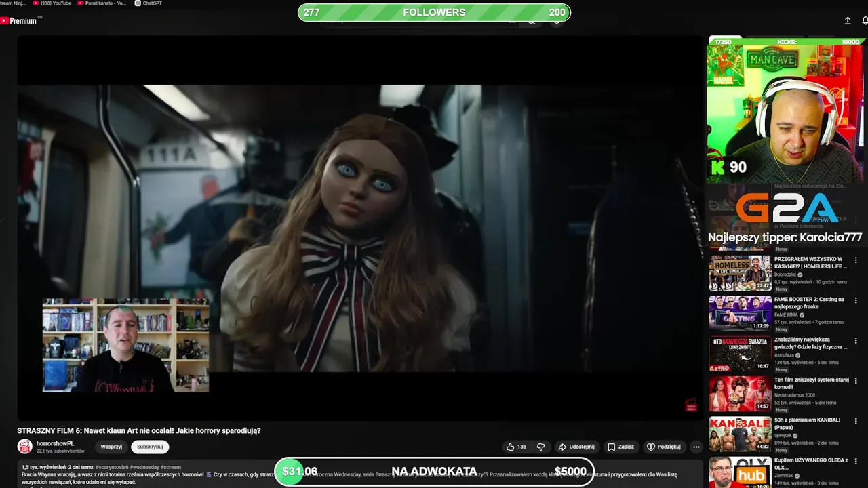This screenshot has height=488, width=868.
Task: Click title 'PRZEGRAŁEM WSZYSTKO W KASYNIE!?'
Action: click(810, 262)
